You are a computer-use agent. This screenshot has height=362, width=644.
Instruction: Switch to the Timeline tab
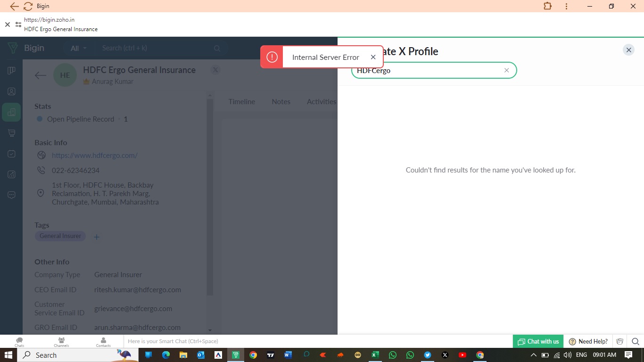[242, 101]
